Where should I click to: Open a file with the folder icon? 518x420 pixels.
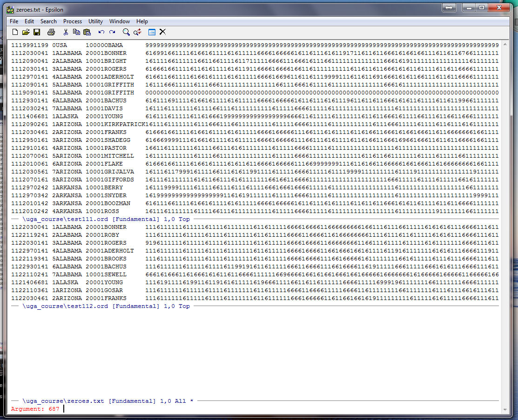(x=26, y=32)
